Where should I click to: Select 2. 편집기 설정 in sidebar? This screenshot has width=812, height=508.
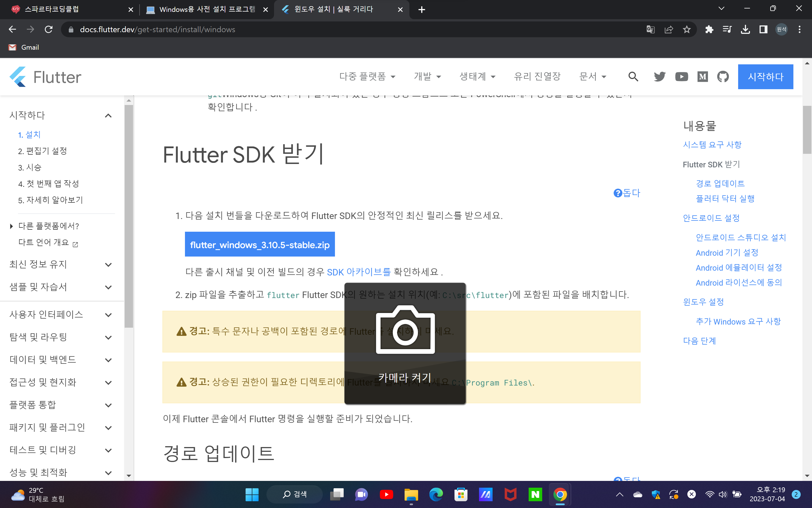pyautogui.click(x=43, y=151)
